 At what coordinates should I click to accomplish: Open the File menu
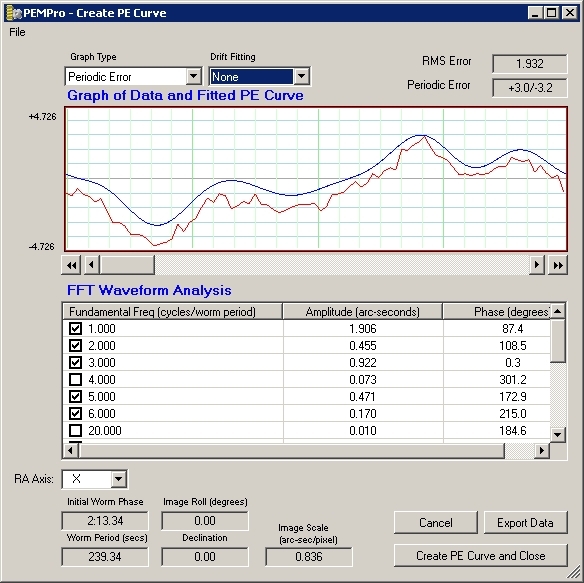point(18,32)
